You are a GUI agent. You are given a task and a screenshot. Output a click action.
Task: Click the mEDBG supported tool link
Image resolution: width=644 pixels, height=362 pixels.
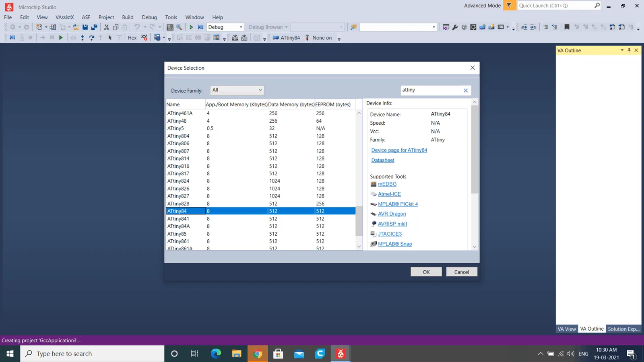pyautogui.click(x=387, y=184)
